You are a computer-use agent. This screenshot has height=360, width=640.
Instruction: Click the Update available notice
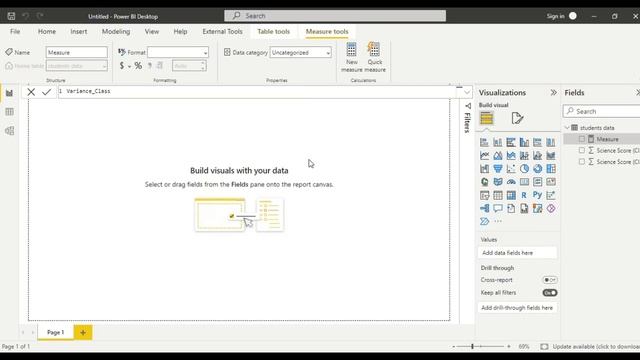click(x=596, y=347)
